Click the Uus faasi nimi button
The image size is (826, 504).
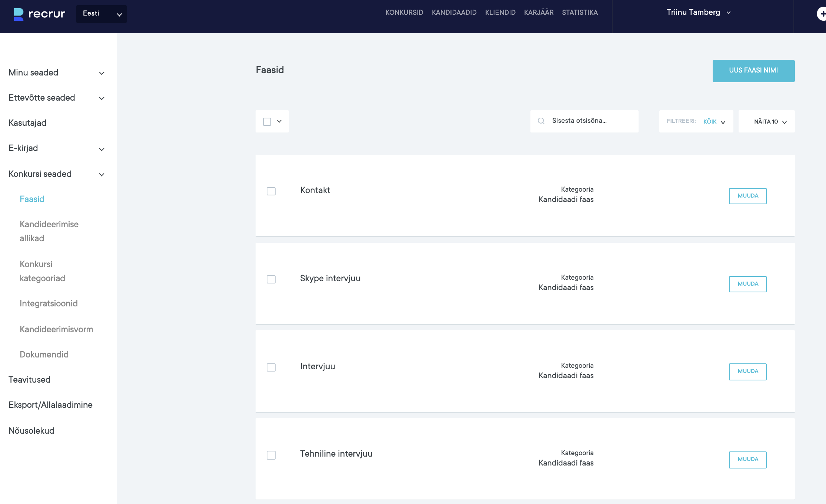coord(753,71)
